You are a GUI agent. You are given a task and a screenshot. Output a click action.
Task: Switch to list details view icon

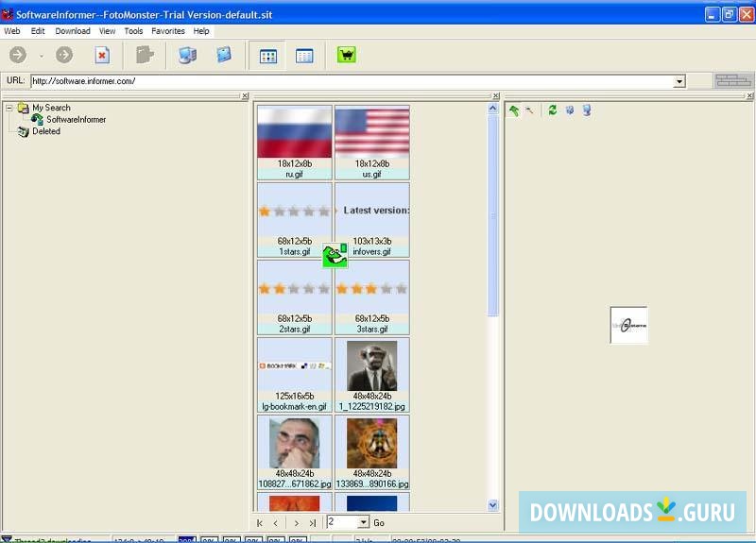pos(304,56)
